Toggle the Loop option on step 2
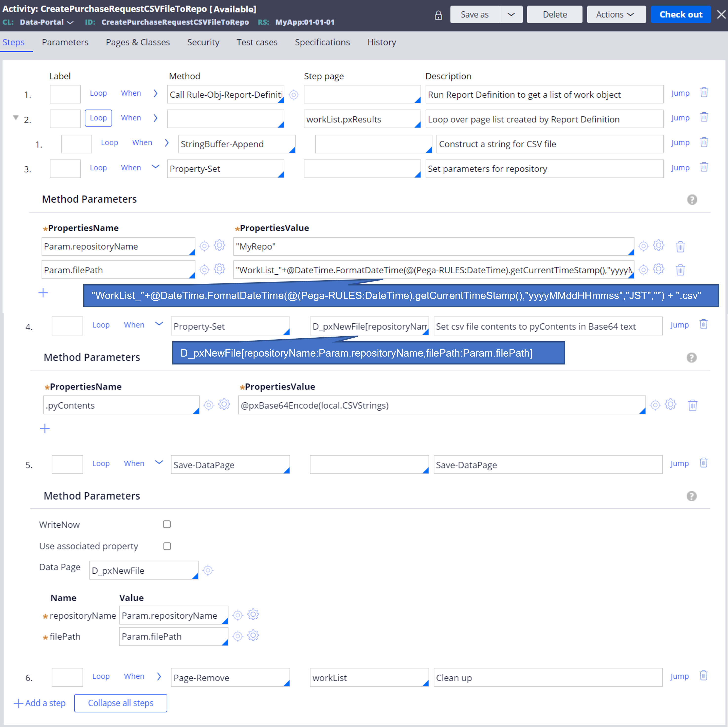 (98, 119)
